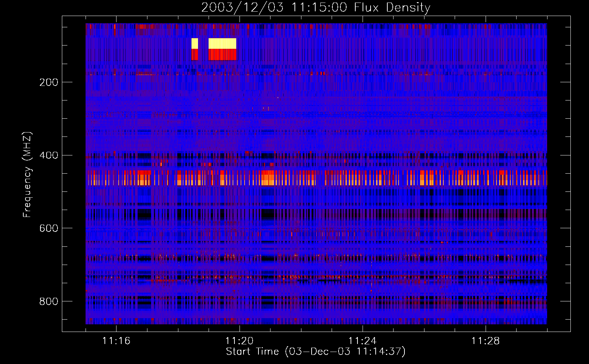
Task: Click the 800 frequency tick label
Action: click(49, 301)
